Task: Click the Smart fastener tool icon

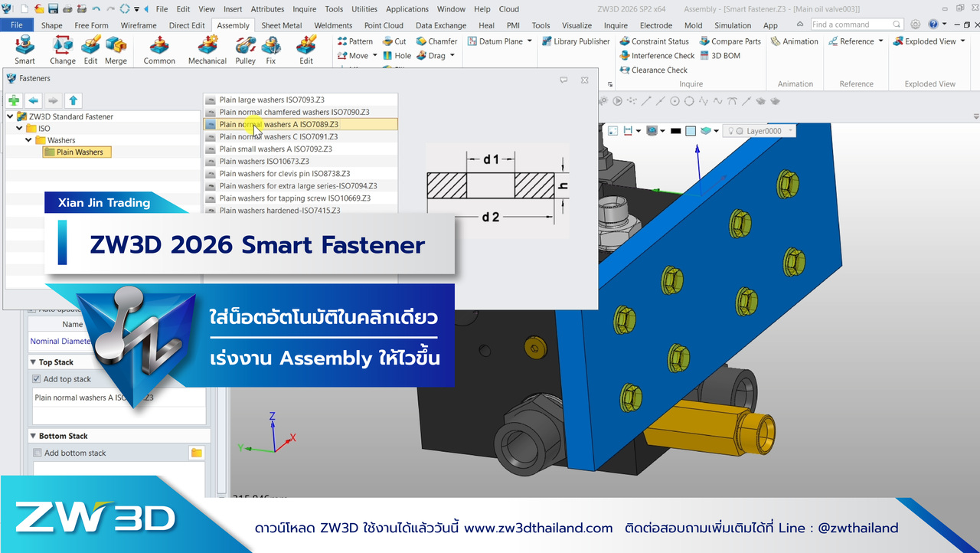Action: coord(24,49)
